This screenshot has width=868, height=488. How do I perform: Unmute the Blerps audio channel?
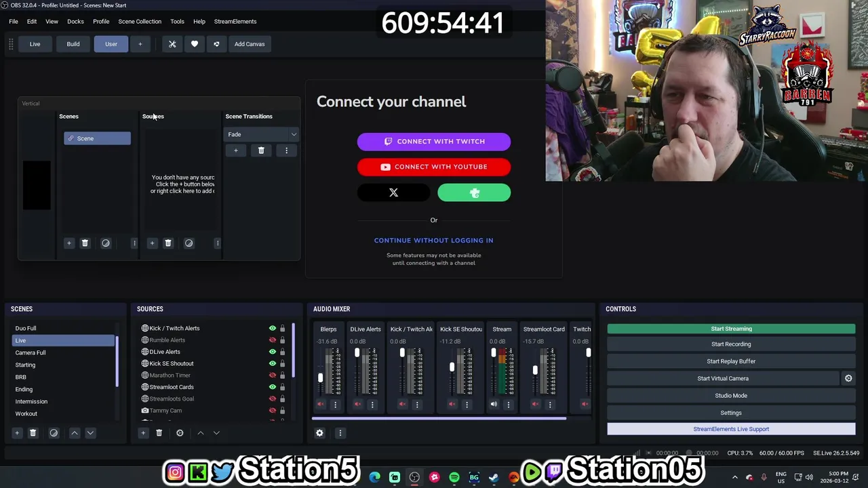[x=320, y=405]
